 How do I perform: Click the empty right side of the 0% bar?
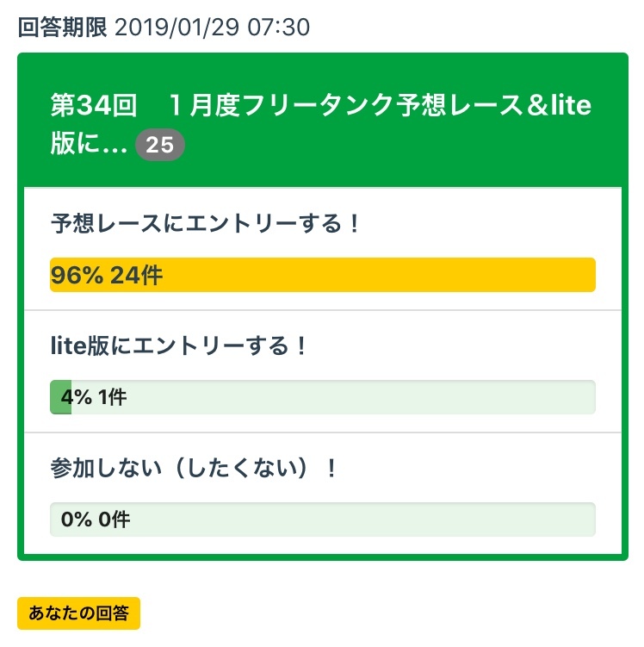(387, 519)
